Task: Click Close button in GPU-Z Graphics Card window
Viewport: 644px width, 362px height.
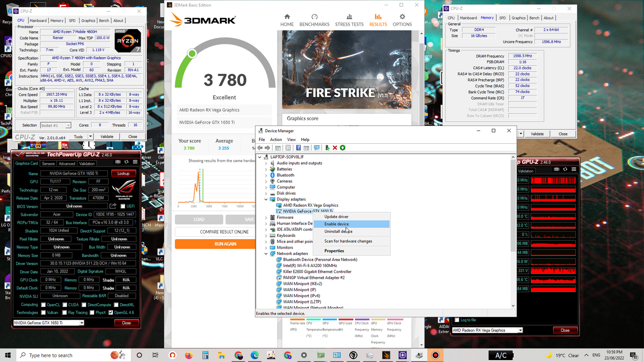Action: (x=126, y=323)
